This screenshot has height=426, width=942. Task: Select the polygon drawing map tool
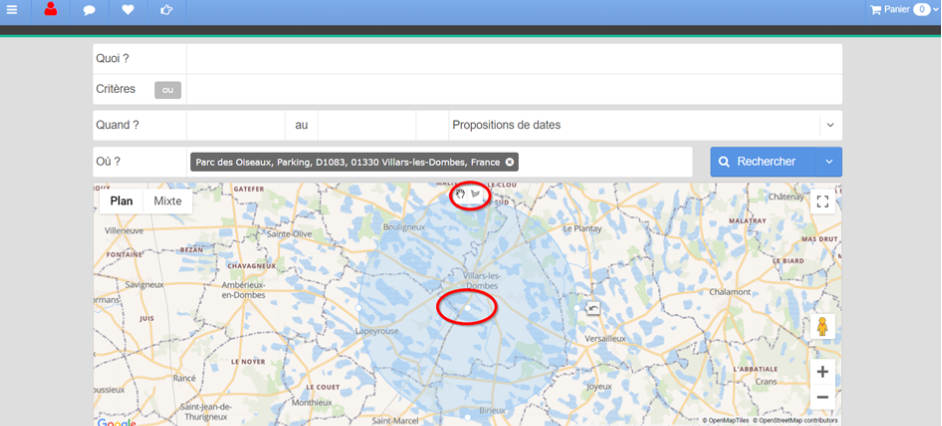(476, 194)
